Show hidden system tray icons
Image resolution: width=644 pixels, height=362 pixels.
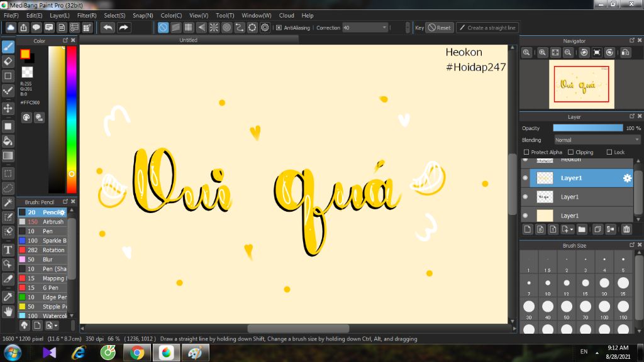click(x=597, y=353)
